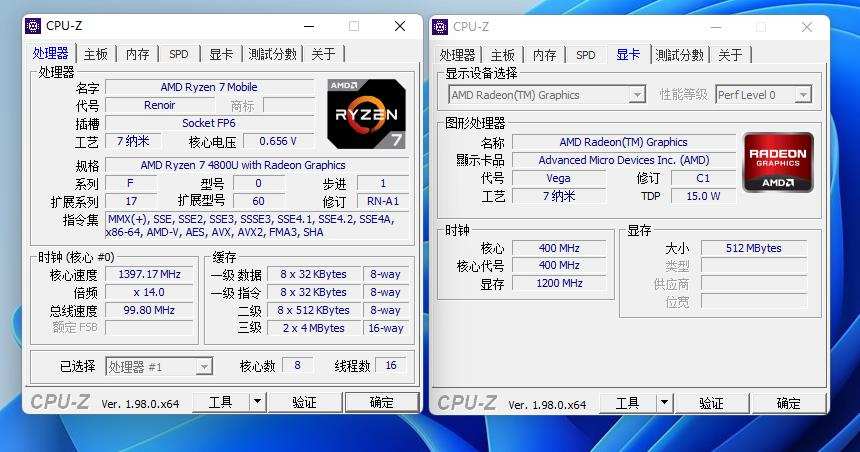860x452 pixels.
Task: Click the code name value Renoir
Action: coord(160,105)
